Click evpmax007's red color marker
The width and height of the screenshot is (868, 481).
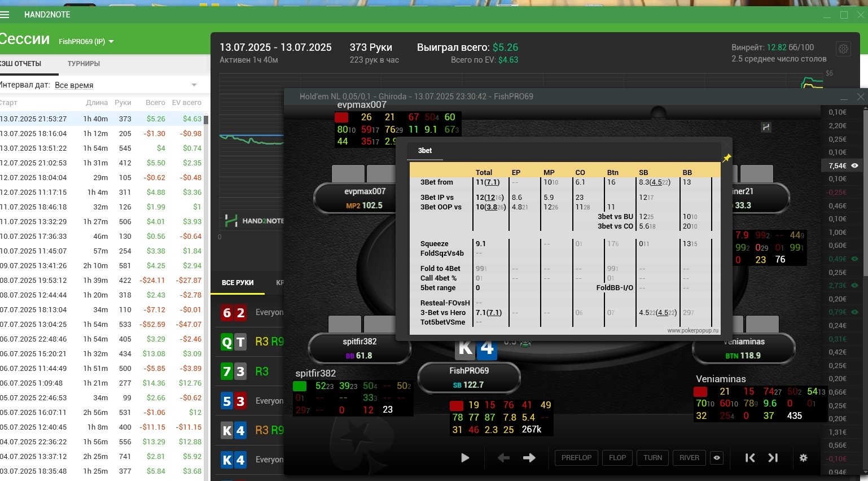341,117
